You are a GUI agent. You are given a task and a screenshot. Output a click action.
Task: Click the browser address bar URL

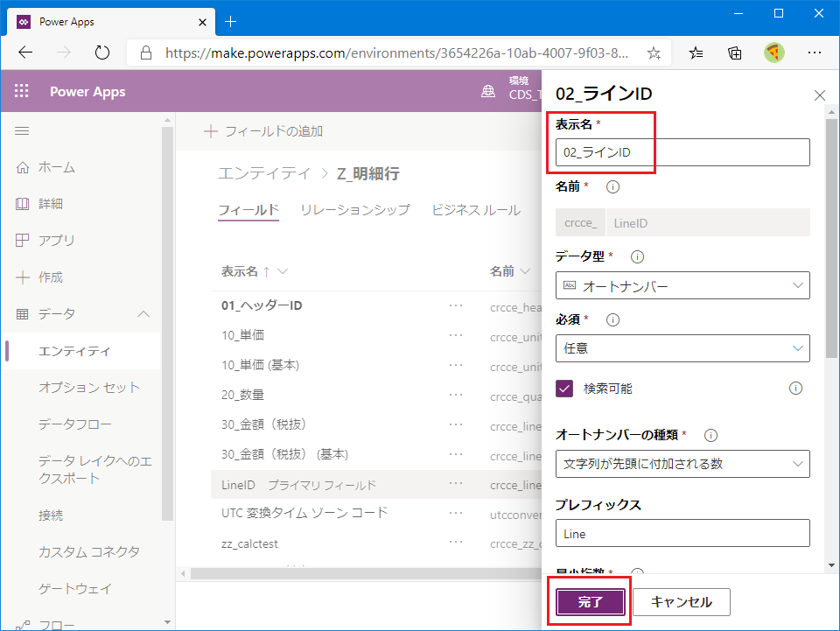point(396,53)
